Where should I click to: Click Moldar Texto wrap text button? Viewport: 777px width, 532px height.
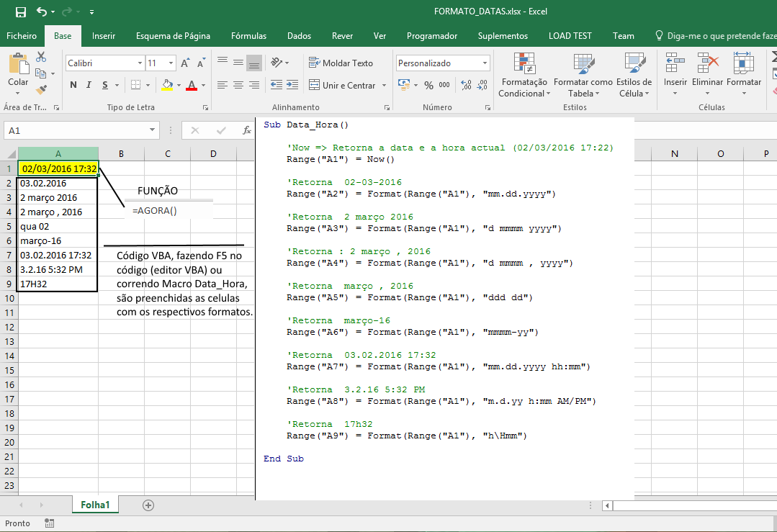coord(341,63)
